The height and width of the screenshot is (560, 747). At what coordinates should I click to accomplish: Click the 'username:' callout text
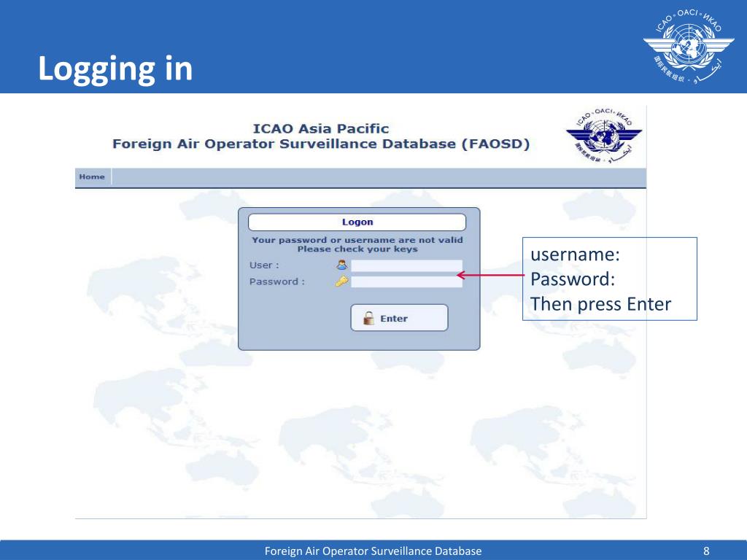click(x=575, y=254)
